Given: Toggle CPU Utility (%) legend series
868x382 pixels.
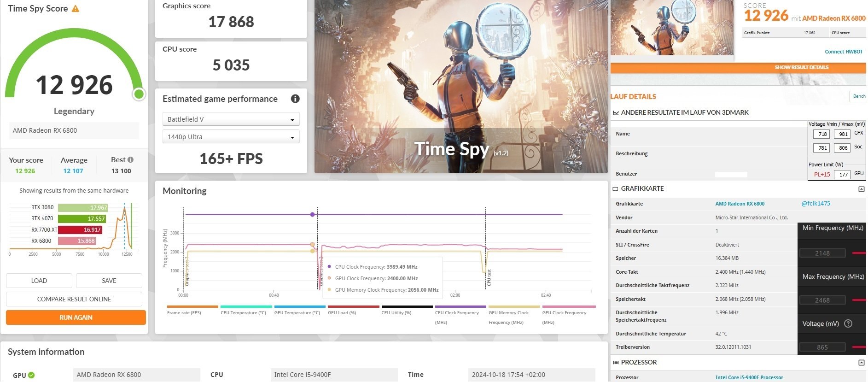Looking at the screenshot, I should [x=407, y=310].
